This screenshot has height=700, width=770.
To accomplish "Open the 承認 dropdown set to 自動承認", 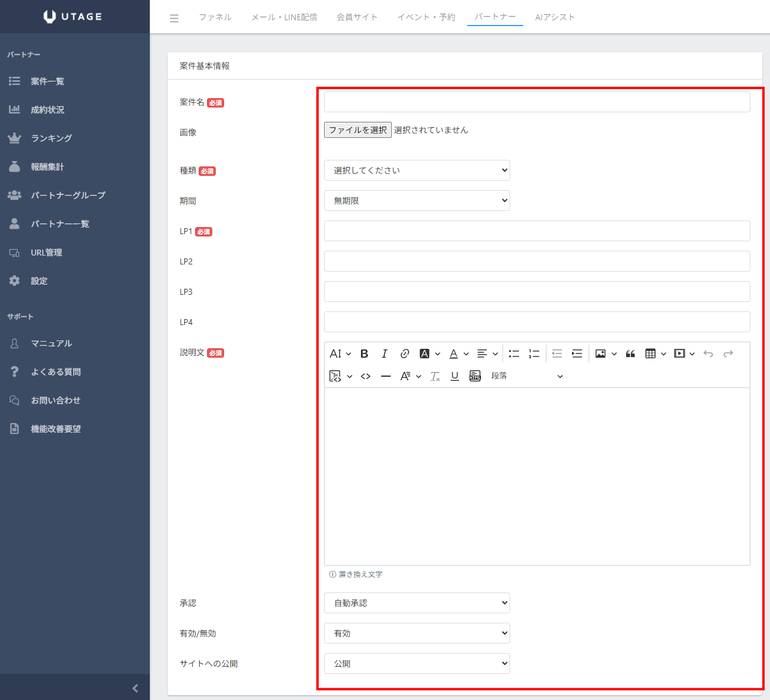I will click(417, 603).
